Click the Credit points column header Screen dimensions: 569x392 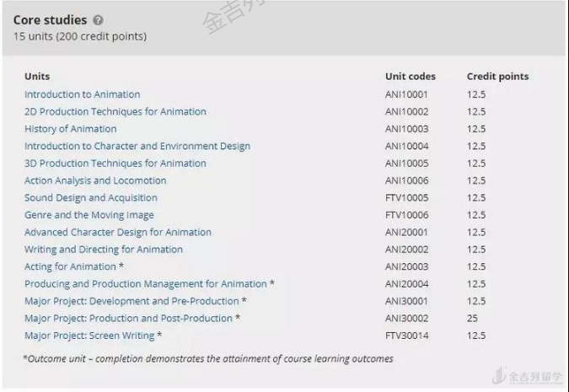point(497,77)
